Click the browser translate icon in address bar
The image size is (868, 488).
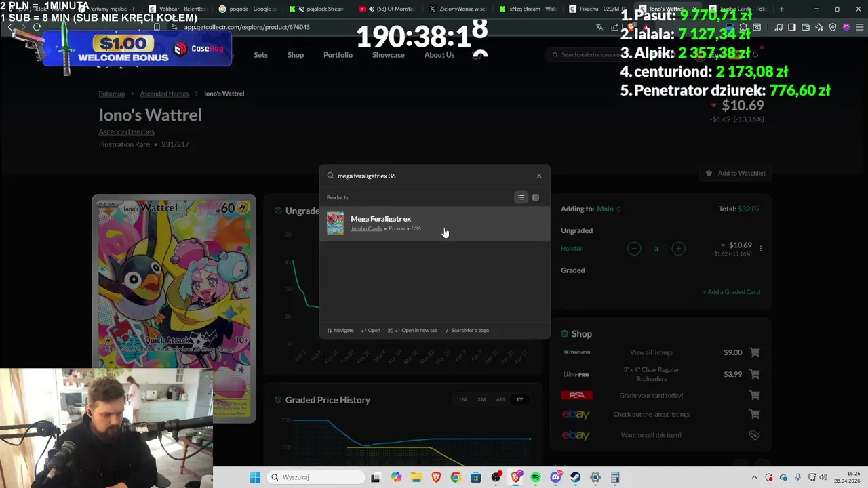pyautogui.click(x=599, y=27)
